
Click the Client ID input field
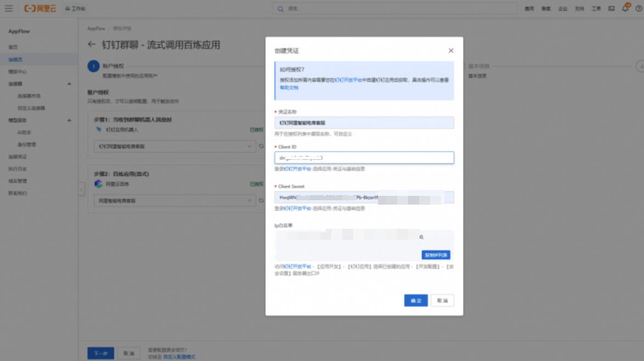pyautogui.click(x=364, y=157)
